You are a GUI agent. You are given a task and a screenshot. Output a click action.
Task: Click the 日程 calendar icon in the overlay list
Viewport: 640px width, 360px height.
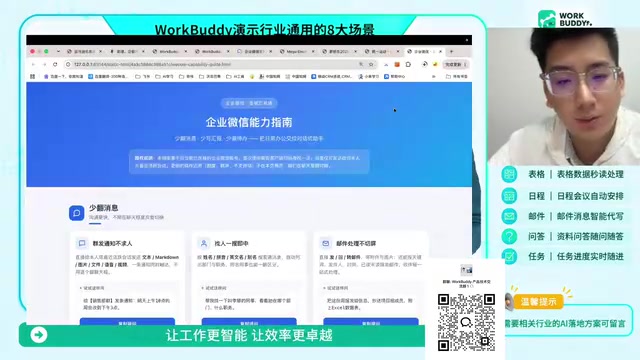coord(509,196)
